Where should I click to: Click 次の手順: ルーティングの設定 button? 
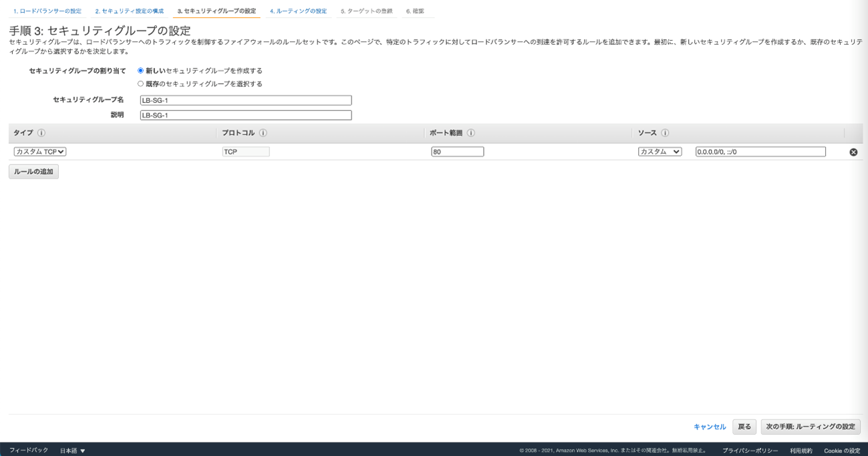810,427
